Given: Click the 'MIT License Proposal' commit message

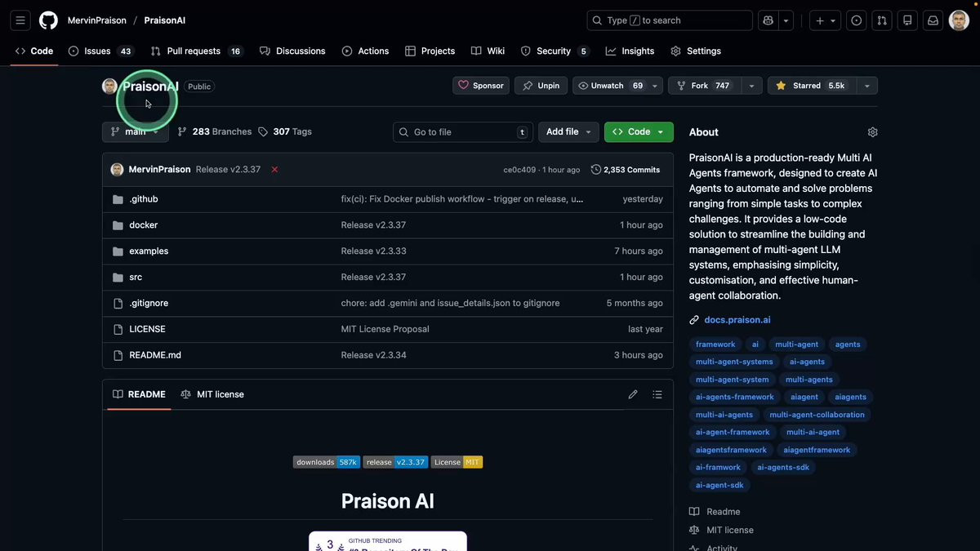Looking at the screenshot, I should [x=385, y=330].
